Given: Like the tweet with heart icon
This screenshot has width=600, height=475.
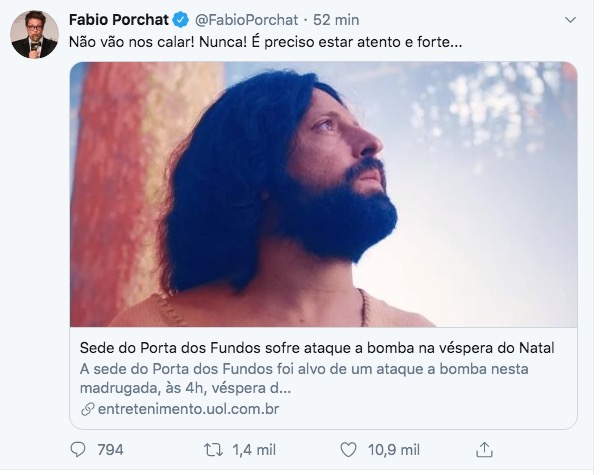Looking at the screenshot, I should (x=349, y=449).
